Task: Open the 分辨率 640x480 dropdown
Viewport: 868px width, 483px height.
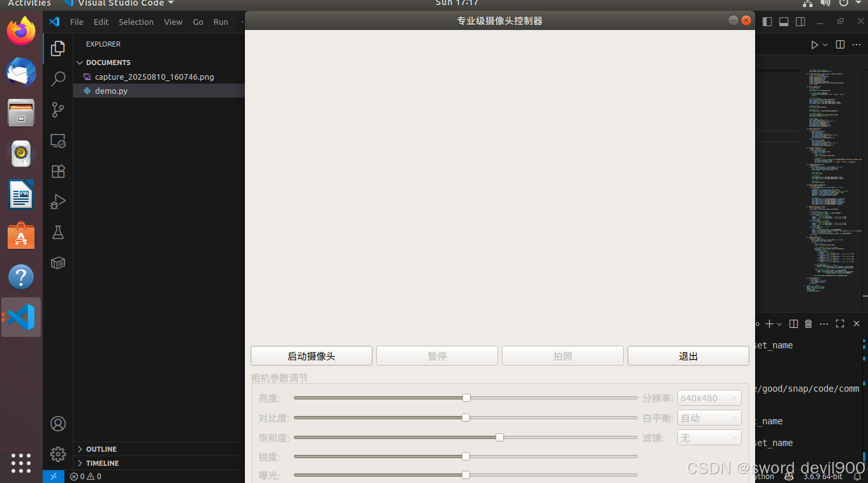Action: pyautogui.click(x=709, y=398)
